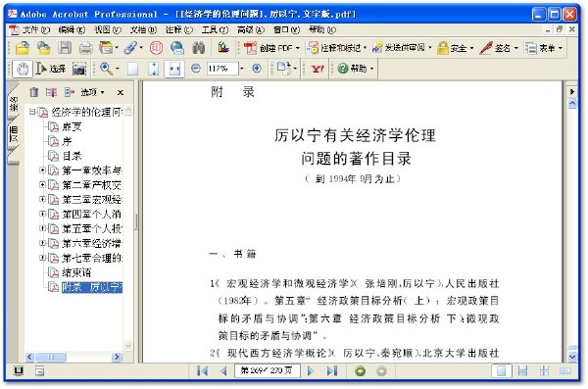Open the 文件 menu
The height and width of the screenshot is (389, 588).
(36, 29)
